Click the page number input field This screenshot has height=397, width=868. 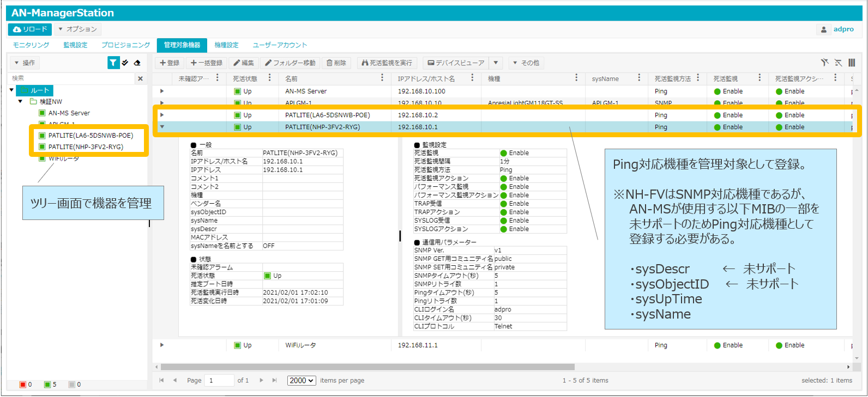pos(220,381)
